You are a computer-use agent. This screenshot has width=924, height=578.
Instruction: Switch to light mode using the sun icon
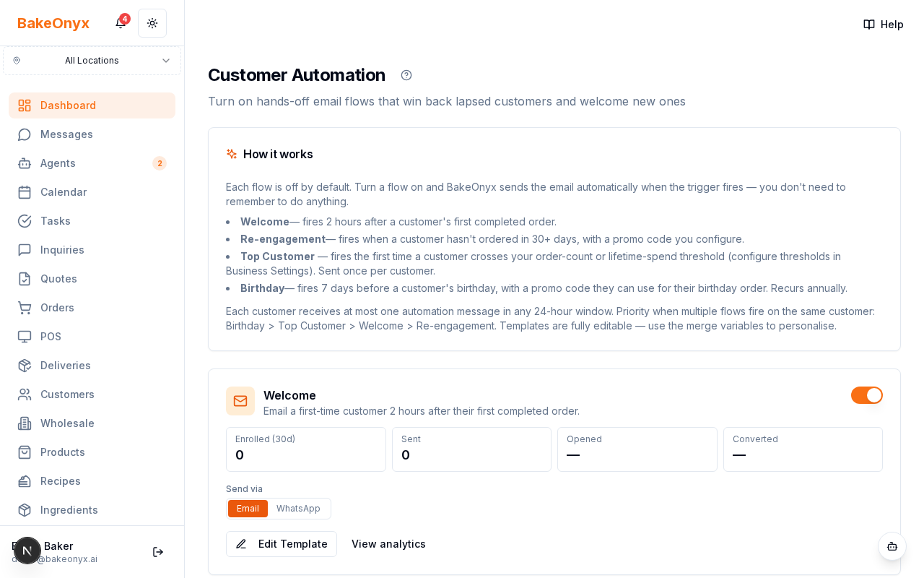(x=152, y=22)
